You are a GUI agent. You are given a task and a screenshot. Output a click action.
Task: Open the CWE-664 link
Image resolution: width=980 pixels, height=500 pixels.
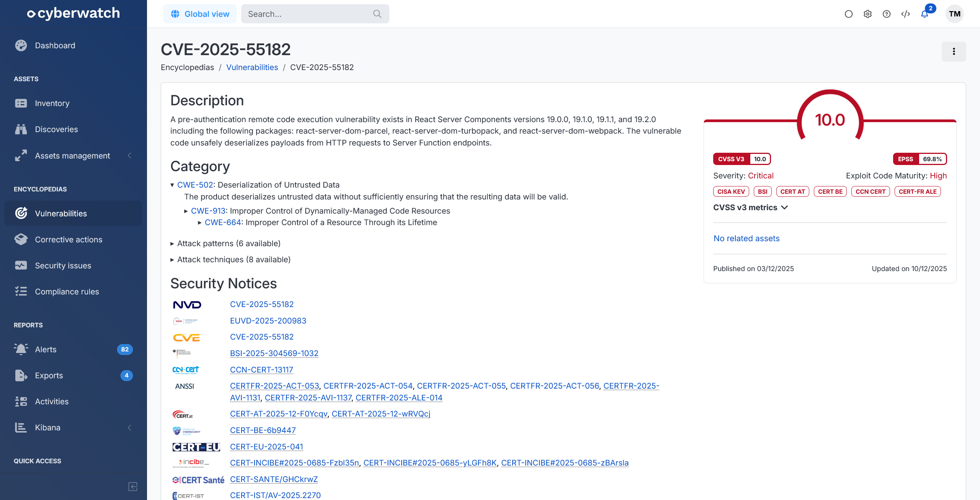click(223, 222)
